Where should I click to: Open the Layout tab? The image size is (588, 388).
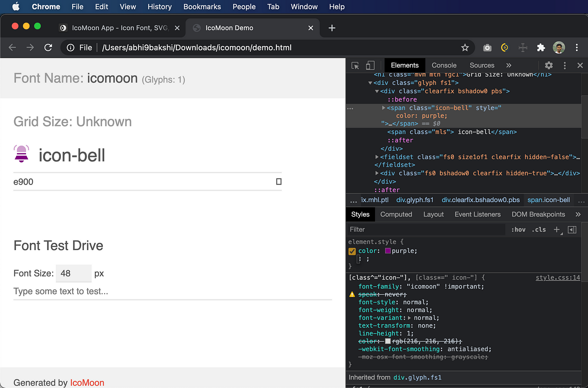(x=433, y=214)
